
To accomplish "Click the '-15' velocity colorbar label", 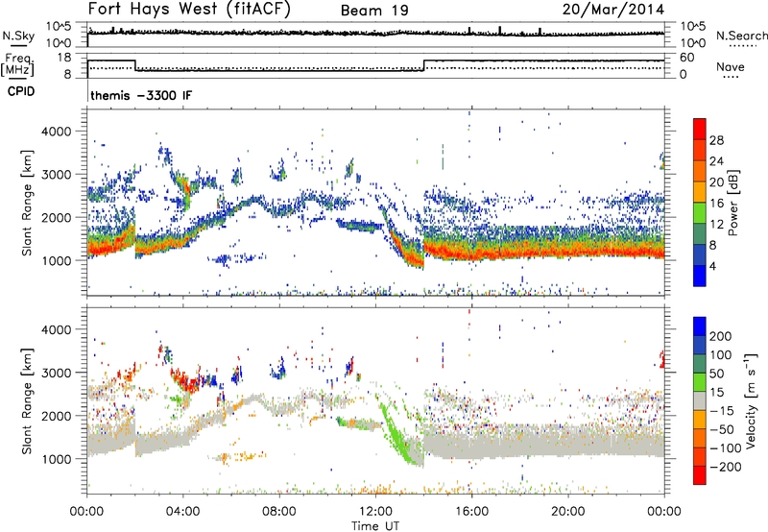I will [x=722, y=411].
